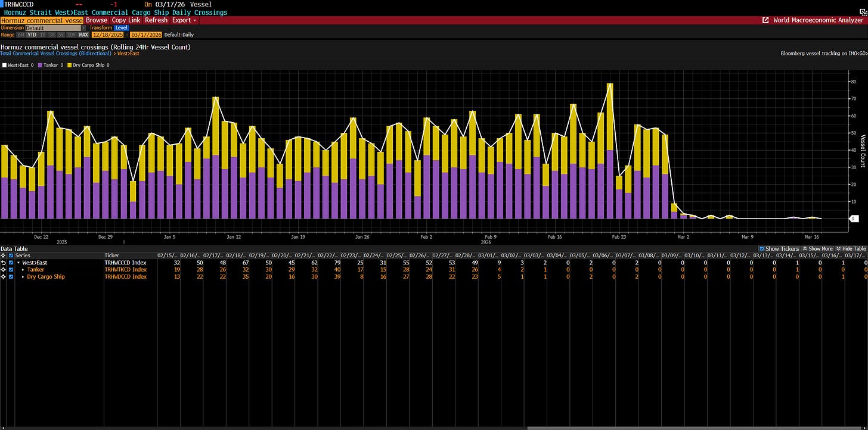
Task: Select the YTD range button
Action: pyautogui.click(x=32, y=35)
